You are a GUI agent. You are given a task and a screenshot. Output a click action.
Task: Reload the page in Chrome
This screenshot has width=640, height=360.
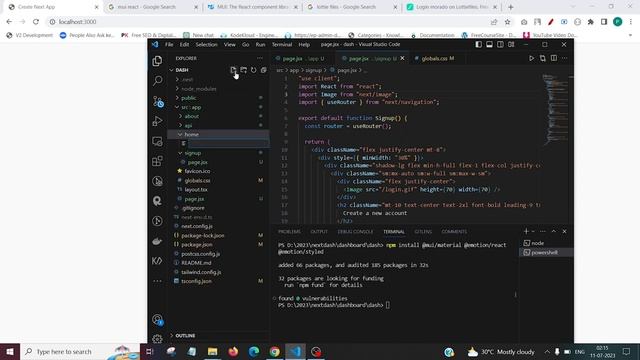36,22
